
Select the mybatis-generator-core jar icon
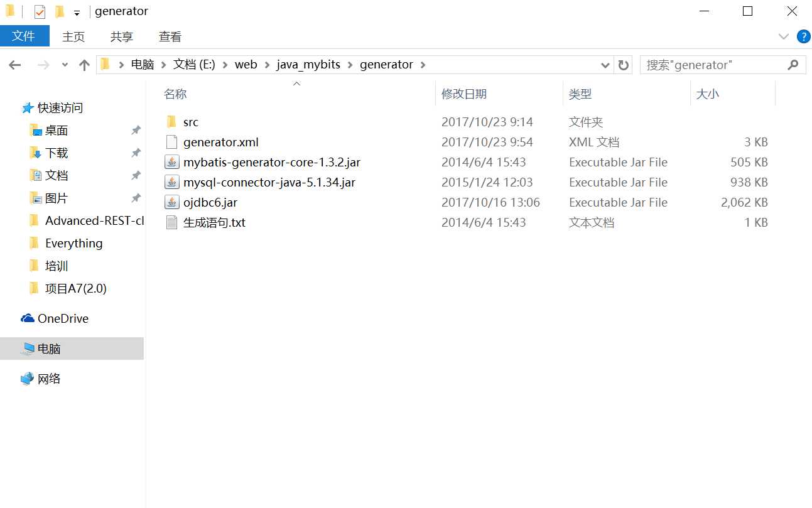171,162
